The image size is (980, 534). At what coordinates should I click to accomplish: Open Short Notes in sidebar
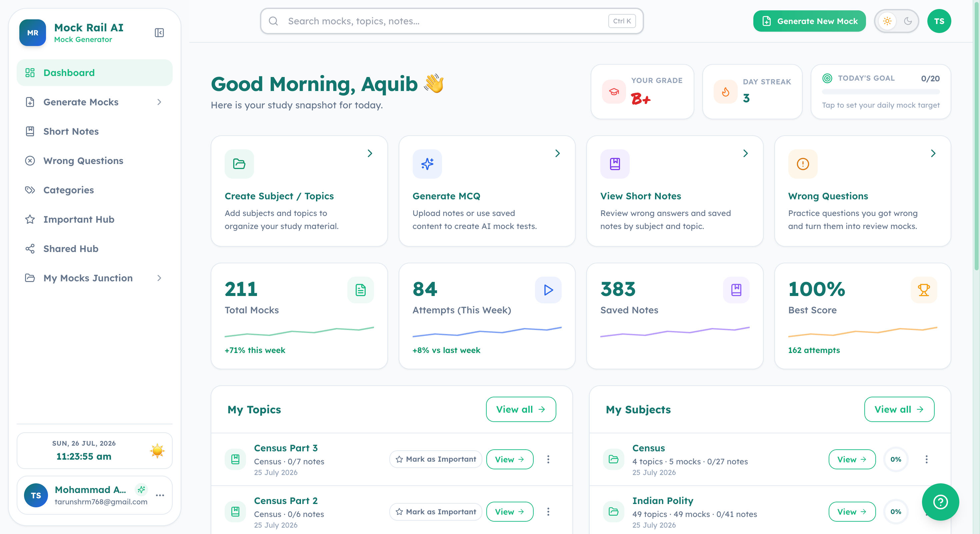pos(94,131)
